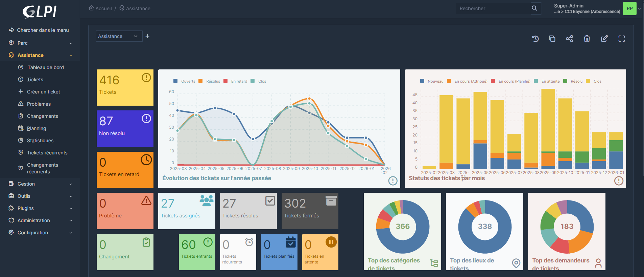This screenshot has width=644, height=277.
Task: Click info icon under Statuts des tickets chart
Action: [x=619, y=181]
